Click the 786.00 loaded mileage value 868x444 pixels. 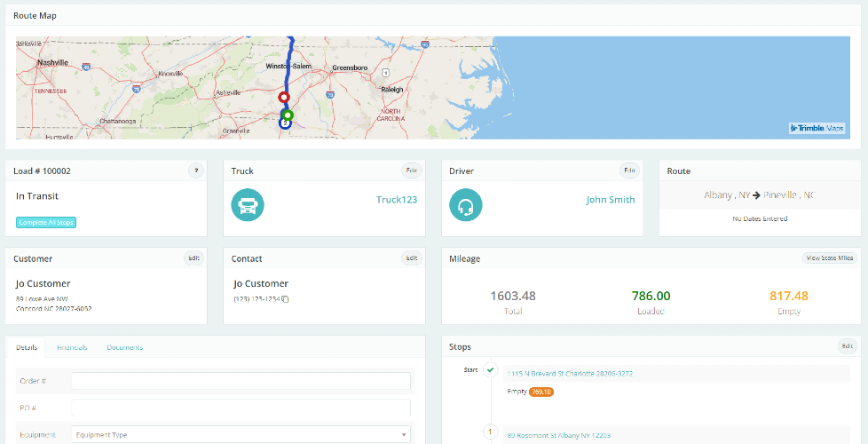point(651,297)
